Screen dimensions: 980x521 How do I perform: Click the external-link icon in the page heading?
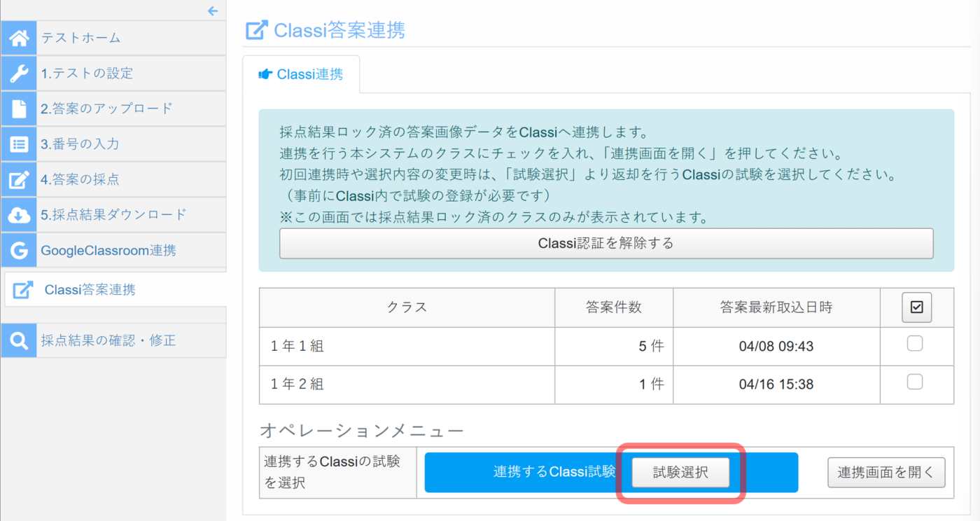pos(257,30)
